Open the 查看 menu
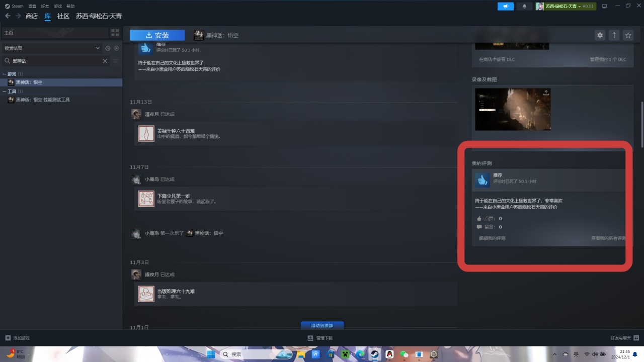Image resolution: width=644 pixels, height=362 pixels. pos(32,6)
